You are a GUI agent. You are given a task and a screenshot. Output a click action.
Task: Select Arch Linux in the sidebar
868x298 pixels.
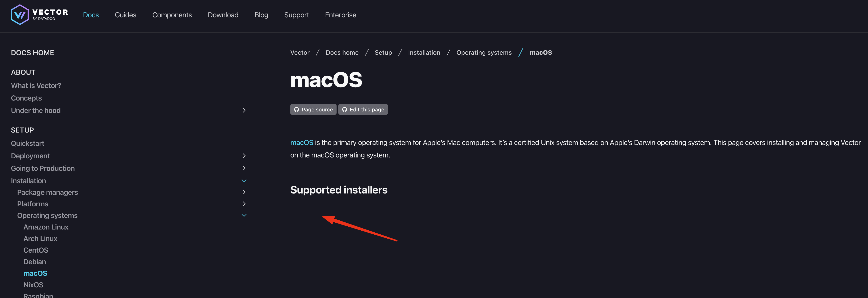coord(40,238)
